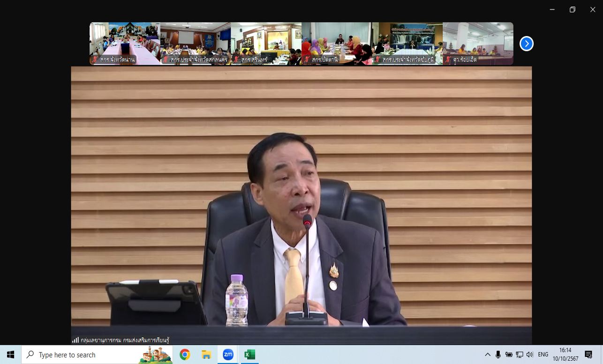Expand hidden system tray icons
This screenshot has width=603, height=364.
(488, 355)
